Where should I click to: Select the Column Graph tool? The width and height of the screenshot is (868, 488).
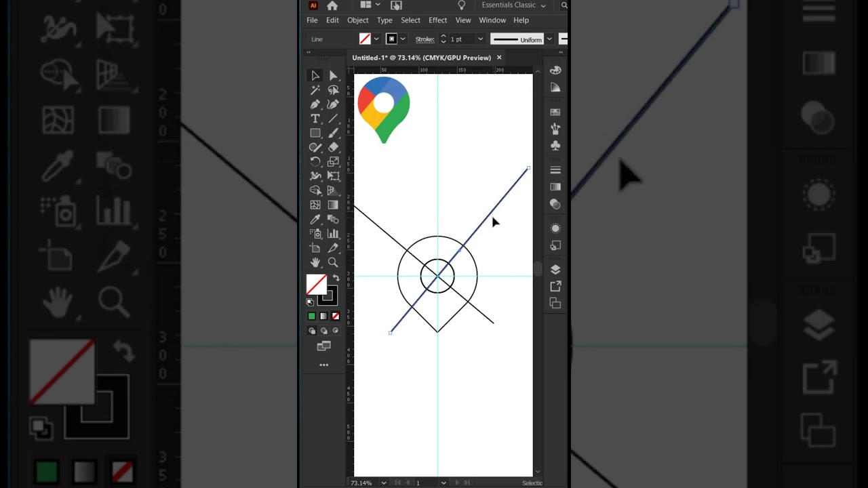pyautogui.click(x=333, y=233)
